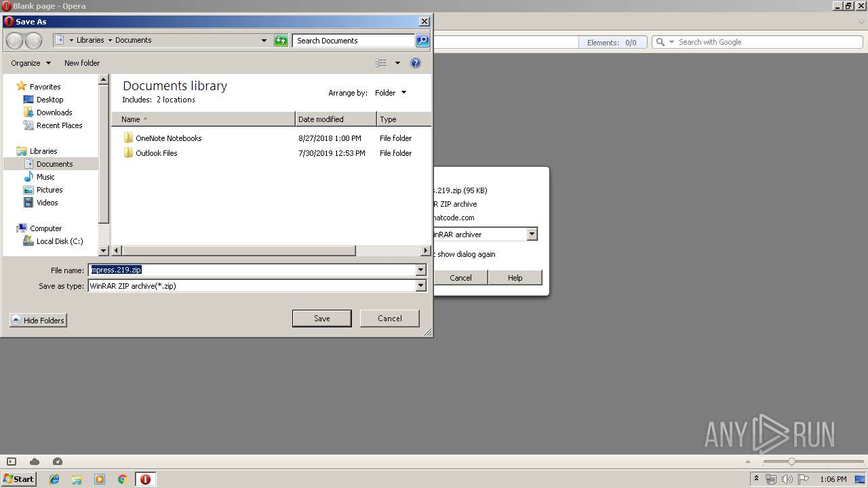Image resolution: width=868 pixels, height=488 pixels.
Task: Select Desktop under Favorites
Action: [x=50, y=100]
